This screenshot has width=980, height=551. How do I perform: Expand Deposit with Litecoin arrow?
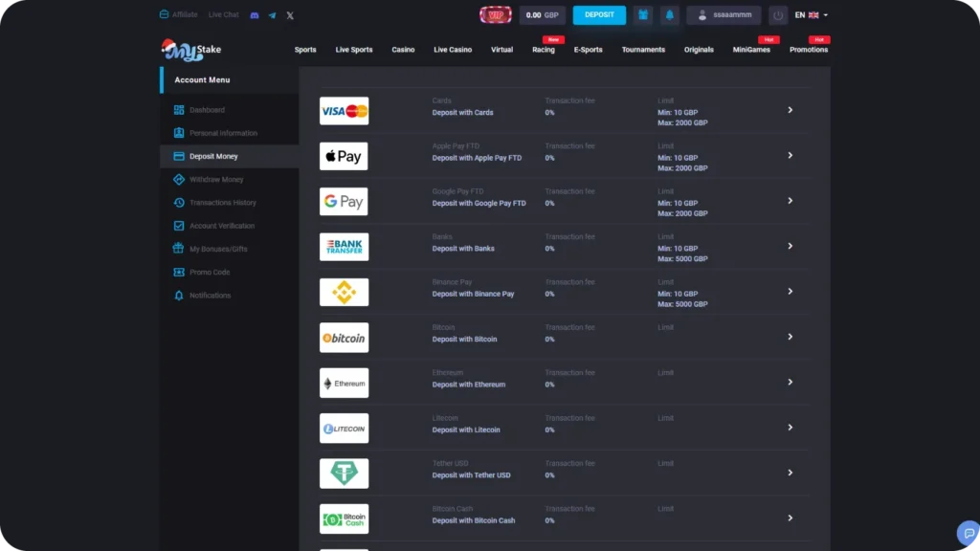(x=790, y=428)
